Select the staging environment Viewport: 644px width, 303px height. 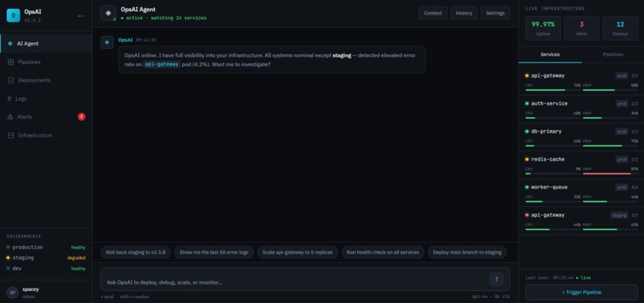(46, 257)
